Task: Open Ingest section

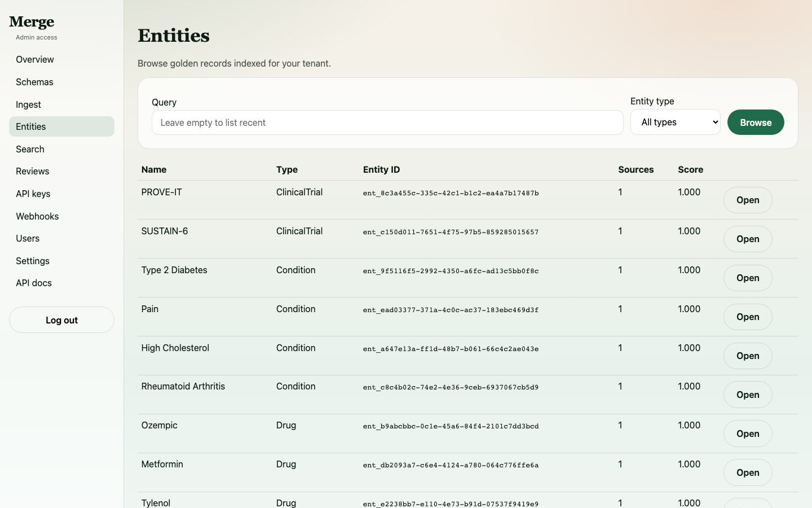Action: pos(61,104)
